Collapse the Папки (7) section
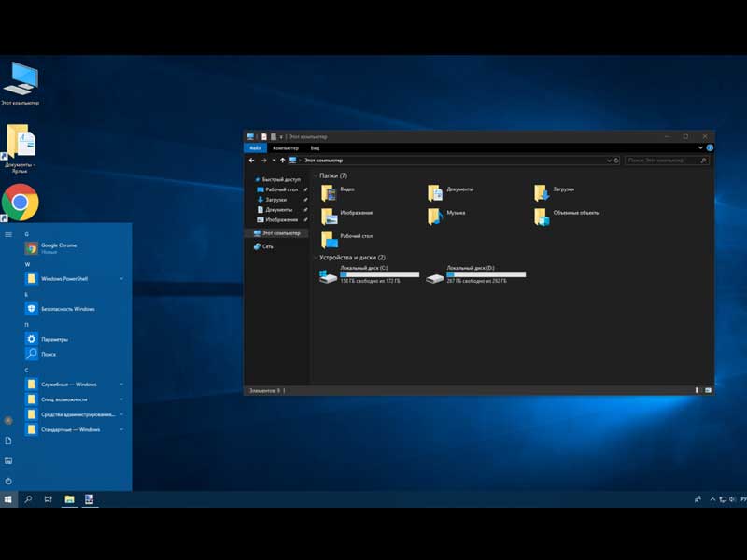 tap(315, 175)
